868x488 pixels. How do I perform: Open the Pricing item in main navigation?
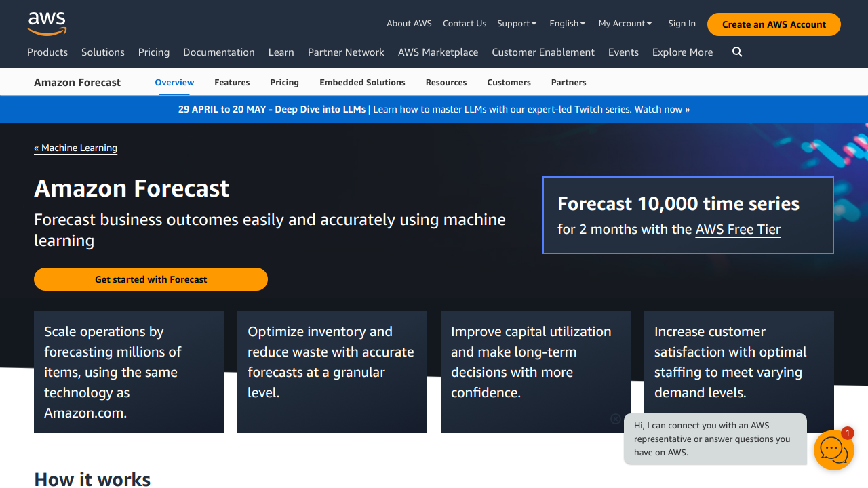click(154, 52)
